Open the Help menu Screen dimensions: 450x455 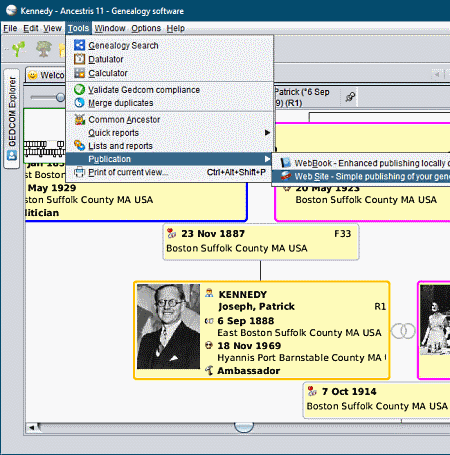(x=176, y=28)
